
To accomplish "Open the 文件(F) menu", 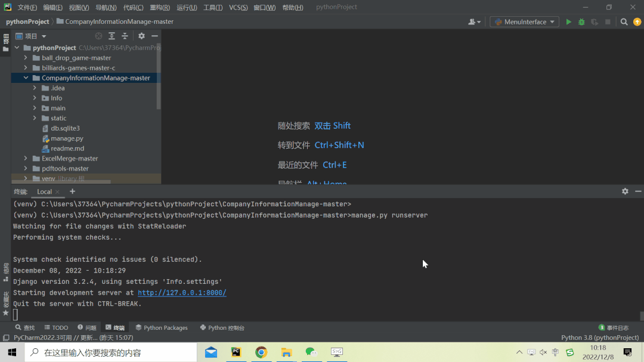I will 27,7.
